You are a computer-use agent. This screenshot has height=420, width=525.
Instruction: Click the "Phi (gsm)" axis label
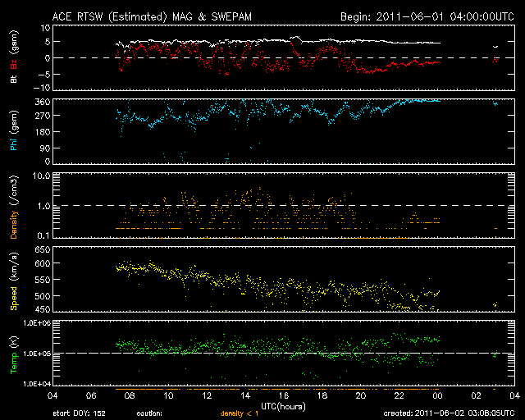pyautogui.click(x=14, y=130)
